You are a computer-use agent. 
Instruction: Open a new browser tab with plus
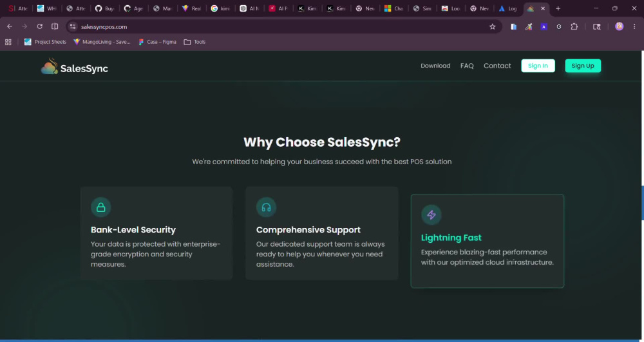coord(558,8)
